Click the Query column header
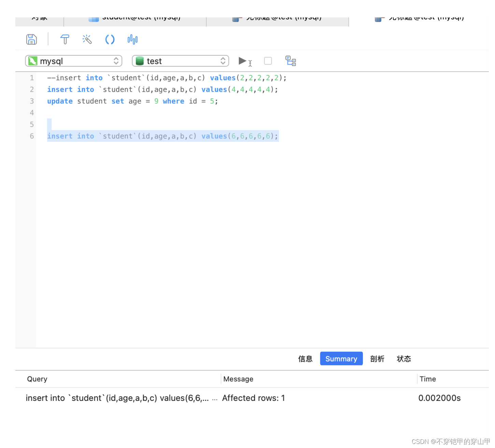The image size is (495, 448). [37, 379]
